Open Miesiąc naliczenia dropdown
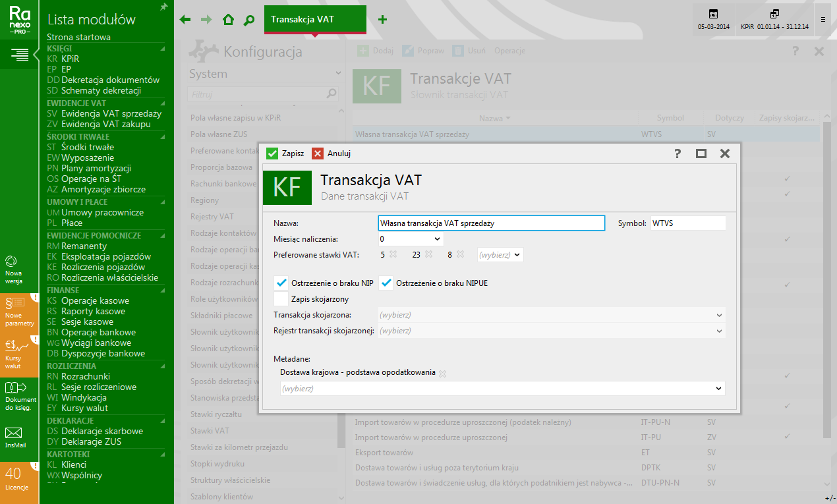This screenshot has width=837, height=504. [411, 238]
